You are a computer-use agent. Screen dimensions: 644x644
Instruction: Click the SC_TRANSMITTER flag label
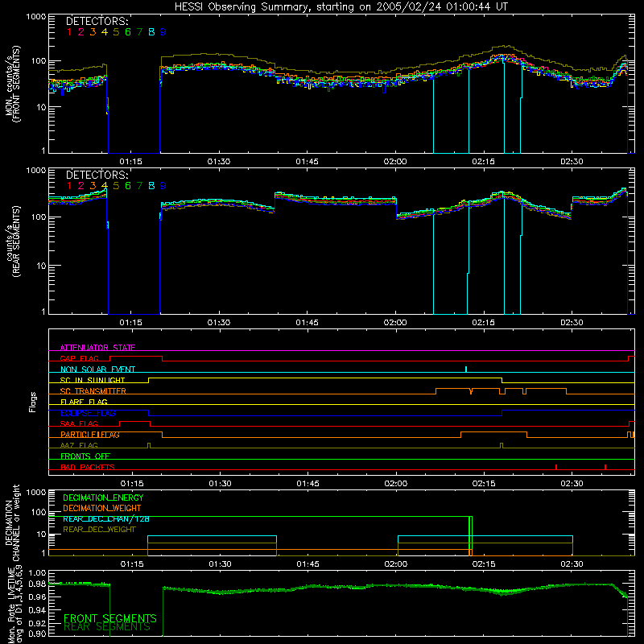[93, 391]
